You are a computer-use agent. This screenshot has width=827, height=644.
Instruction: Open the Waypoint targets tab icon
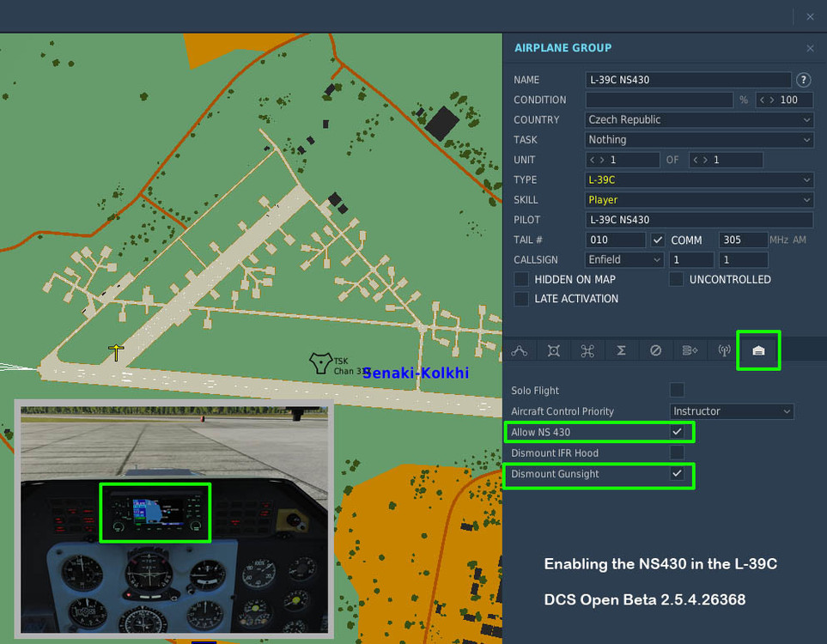[x=553, y=350]
